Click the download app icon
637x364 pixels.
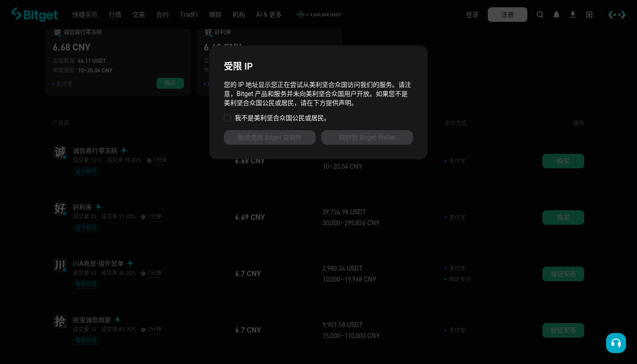point(573,15)
